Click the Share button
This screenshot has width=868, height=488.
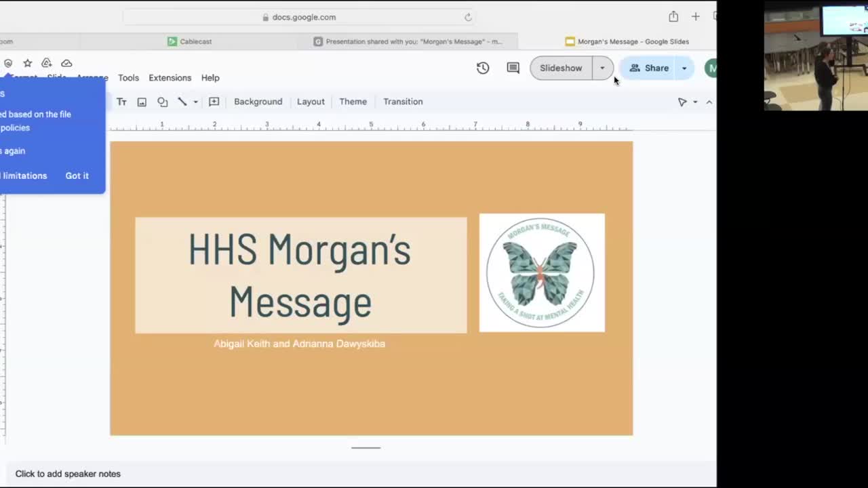[x=649, y=68]
